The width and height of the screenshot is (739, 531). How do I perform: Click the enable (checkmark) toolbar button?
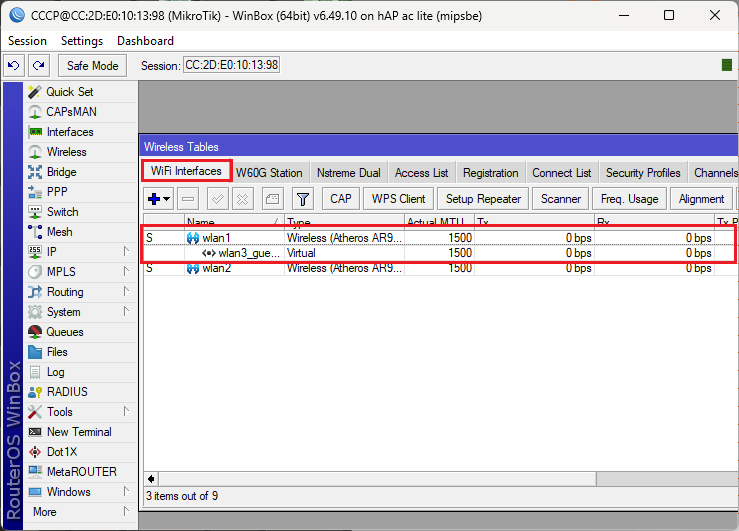pos(218,199)
